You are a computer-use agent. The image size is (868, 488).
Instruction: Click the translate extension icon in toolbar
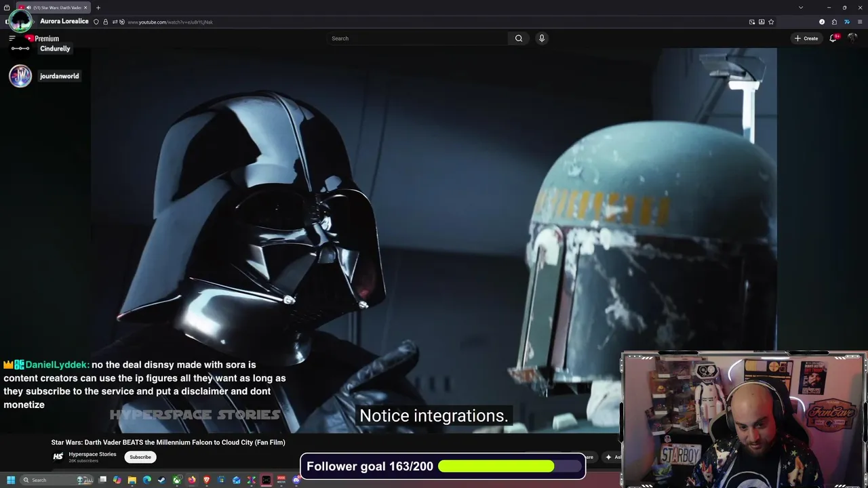coord(847,22)
